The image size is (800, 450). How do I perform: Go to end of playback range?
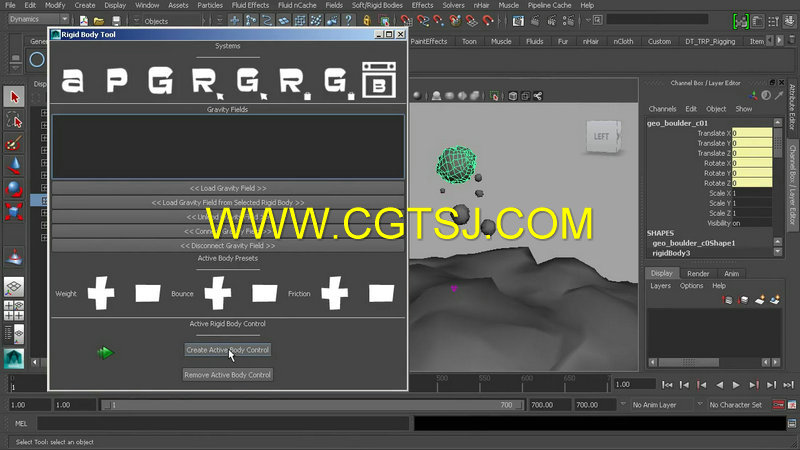(x=789, y=385)
